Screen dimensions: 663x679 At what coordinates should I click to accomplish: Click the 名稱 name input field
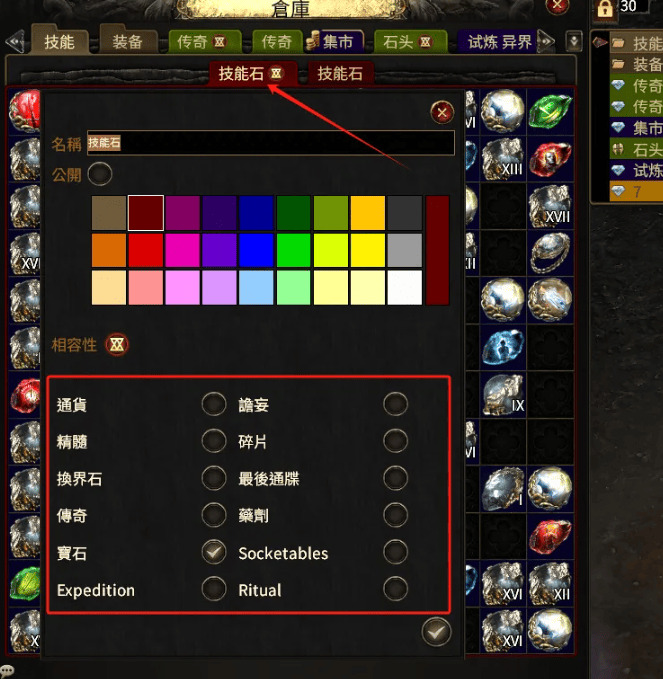[x=271, y=142]
